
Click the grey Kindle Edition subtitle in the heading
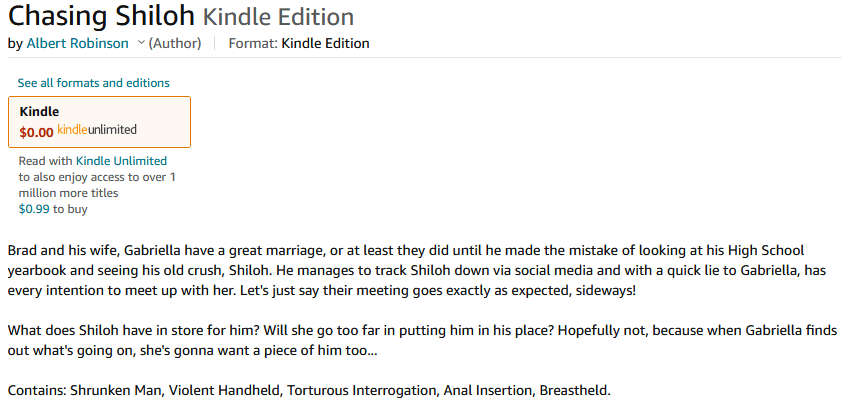pyautogui.click(x=278, y=16)
